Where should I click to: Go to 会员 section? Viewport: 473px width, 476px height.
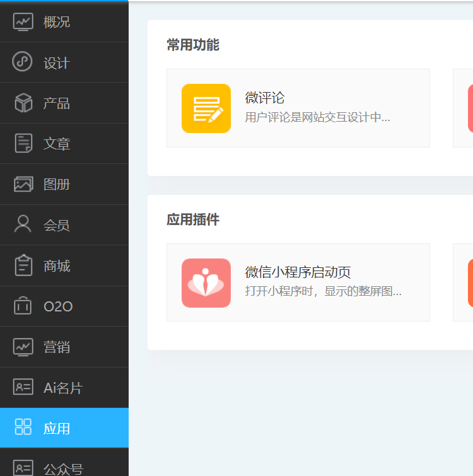click(x=64, y=225)
